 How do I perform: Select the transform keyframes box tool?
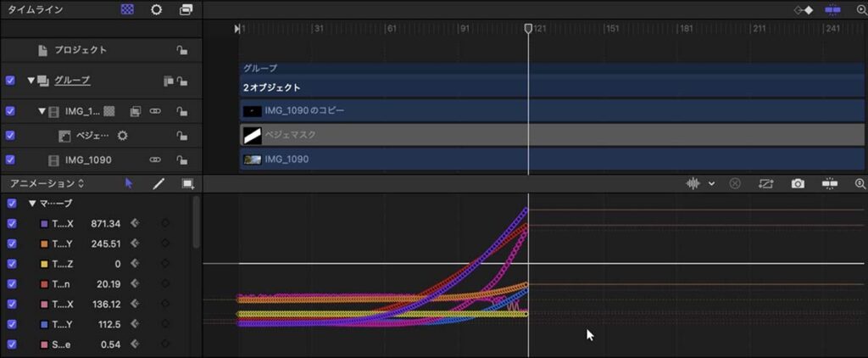(x=187, y=183)
